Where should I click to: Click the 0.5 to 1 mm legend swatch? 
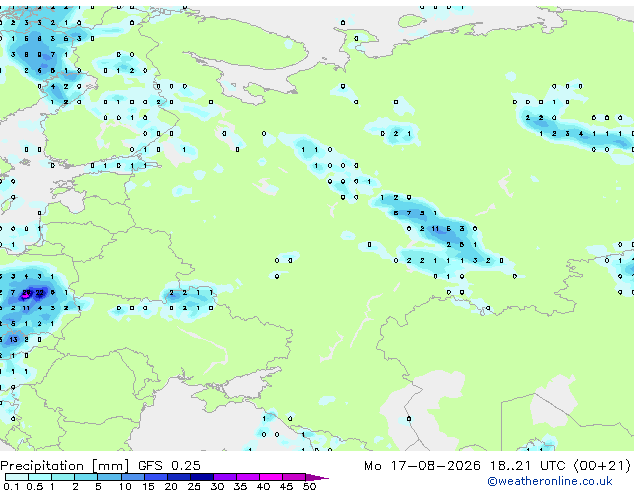point(40,477)
